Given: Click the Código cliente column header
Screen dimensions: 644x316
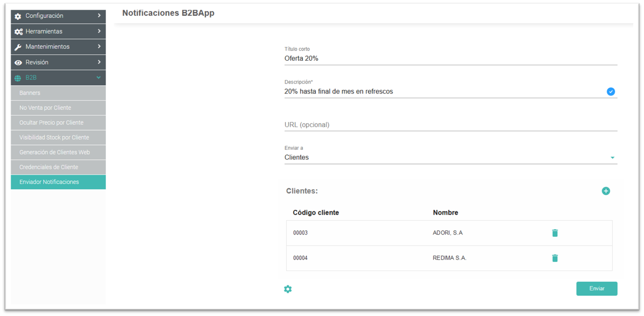Looking at the screenshot, I should pyautogui.click(x=316, y=213).
